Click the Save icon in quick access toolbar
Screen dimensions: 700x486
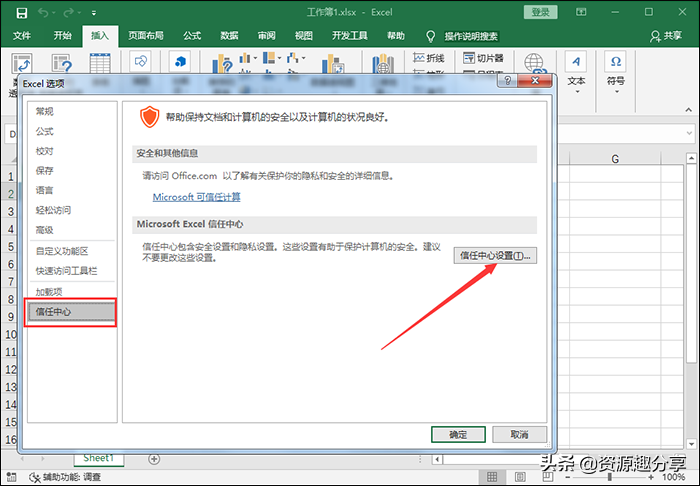click(x=21, y=13)
